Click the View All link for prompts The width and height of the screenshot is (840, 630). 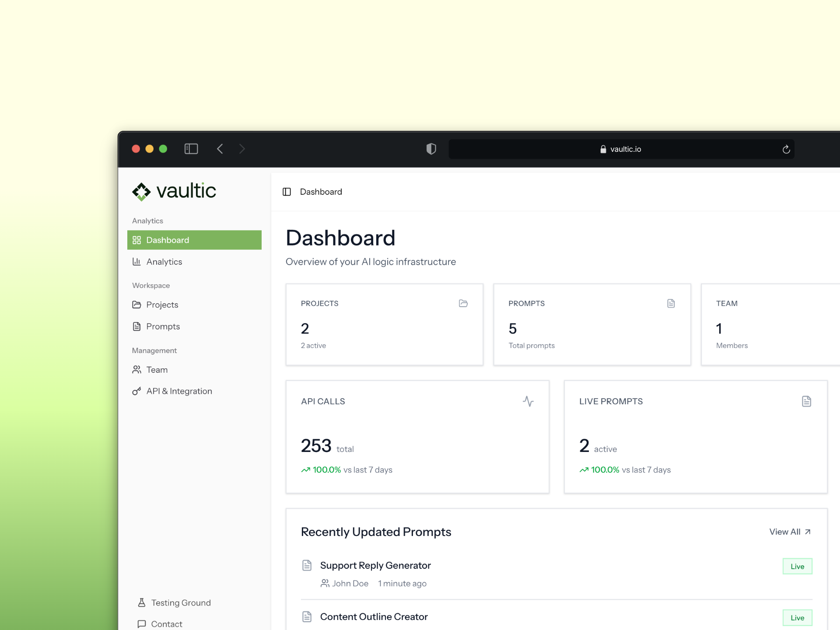pyautogui.click(x=789, y=532)
